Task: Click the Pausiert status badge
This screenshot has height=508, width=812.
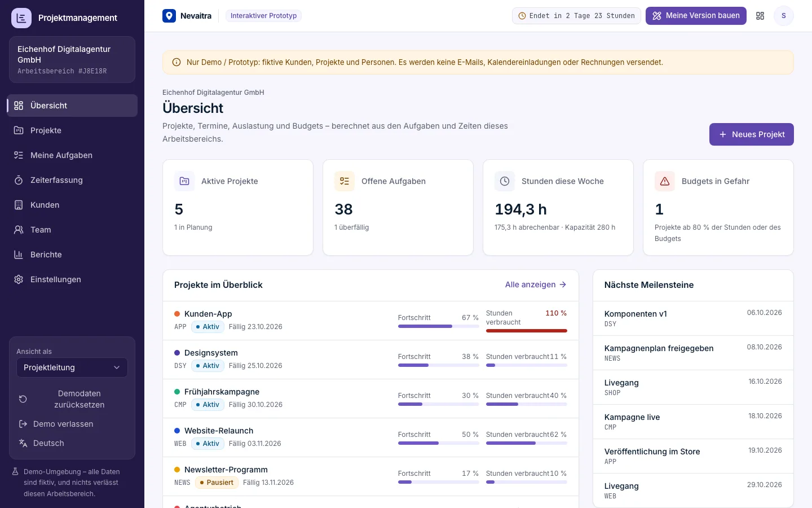Action: [217, 483]
